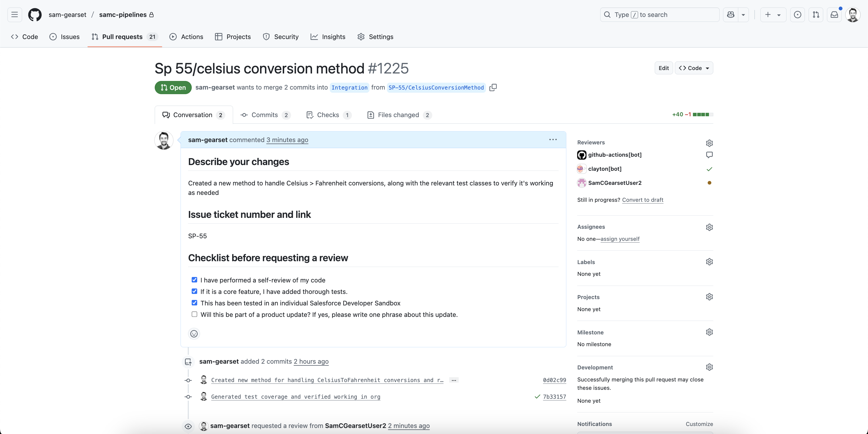Copy the SP-55/CelsiusConversionMethod branch name
Viewport: 868px width, 434px height.
[493, 87]
